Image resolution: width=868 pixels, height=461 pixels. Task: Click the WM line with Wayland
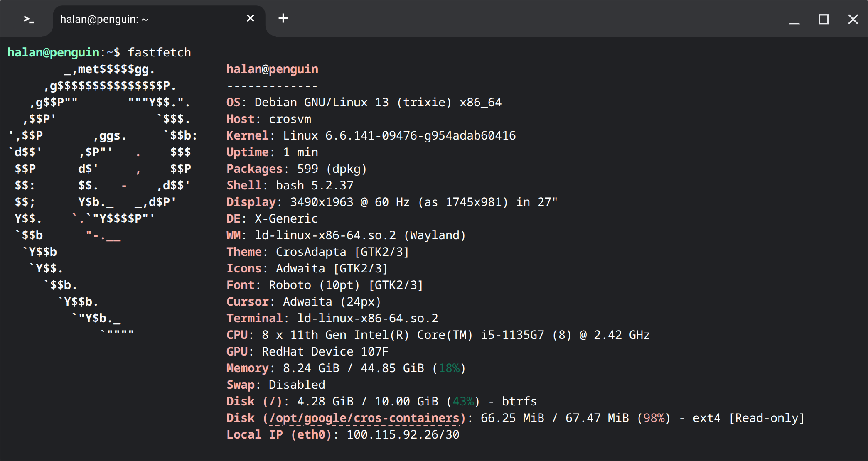pyautogui.click(x=346, y=235)
